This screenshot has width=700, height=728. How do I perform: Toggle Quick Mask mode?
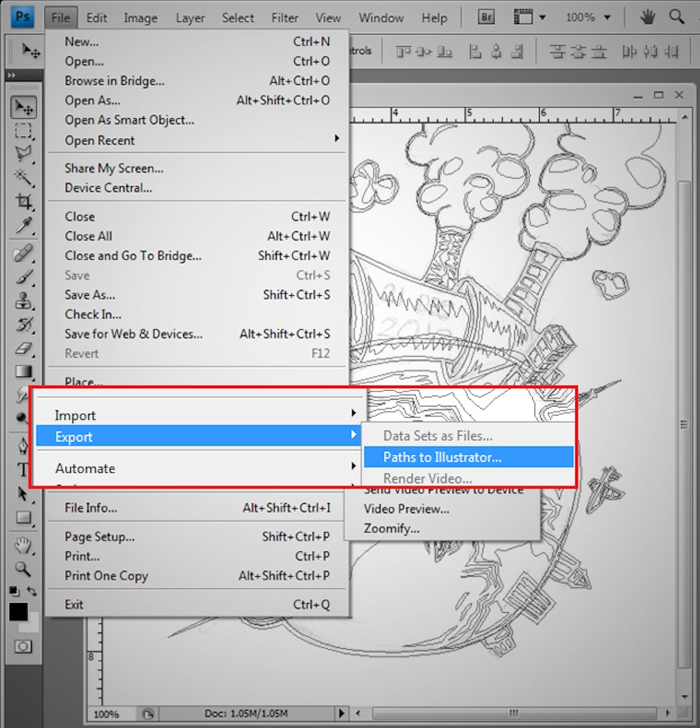pyautogui.click(x=23, y=646)
